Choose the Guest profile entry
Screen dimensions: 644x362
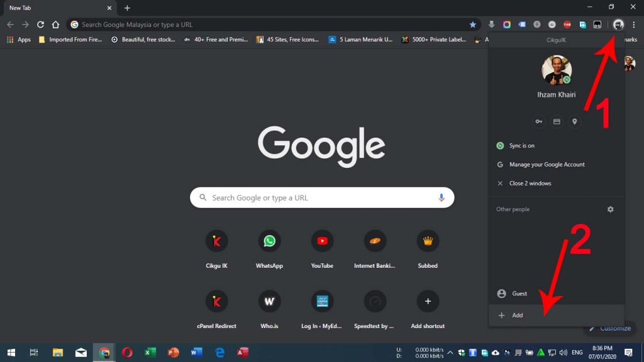[x=557, y=293]
